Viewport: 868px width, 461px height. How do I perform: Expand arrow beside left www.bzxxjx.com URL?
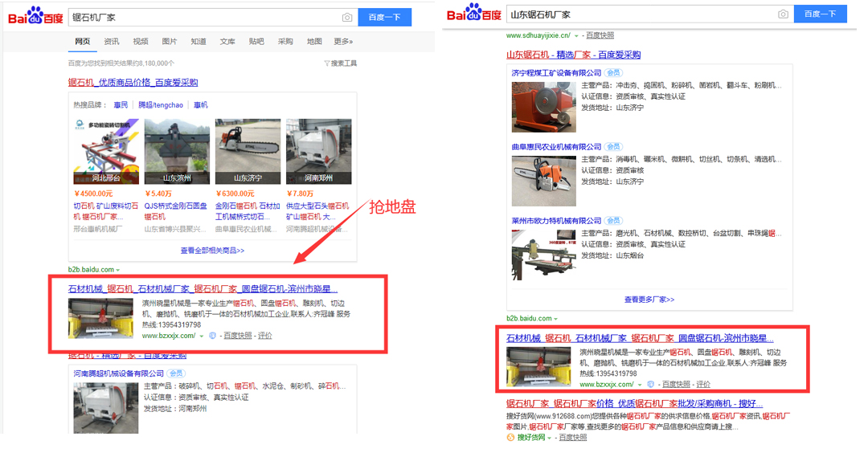click(202, 337)
